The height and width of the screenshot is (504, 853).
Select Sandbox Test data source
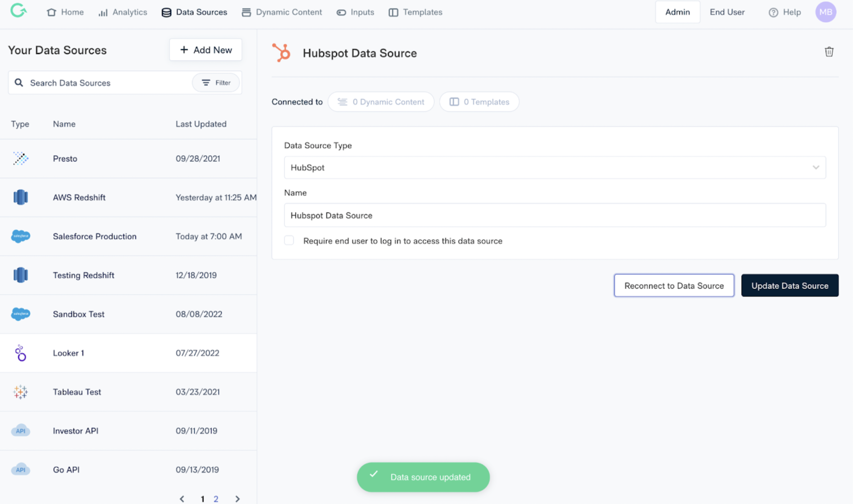128,314
